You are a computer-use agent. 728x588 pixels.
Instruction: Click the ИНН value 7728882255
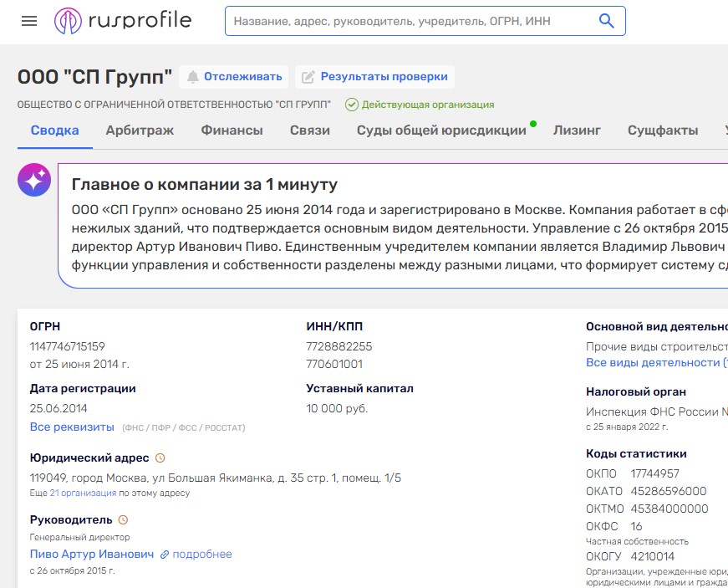click(x=339, y=346)
